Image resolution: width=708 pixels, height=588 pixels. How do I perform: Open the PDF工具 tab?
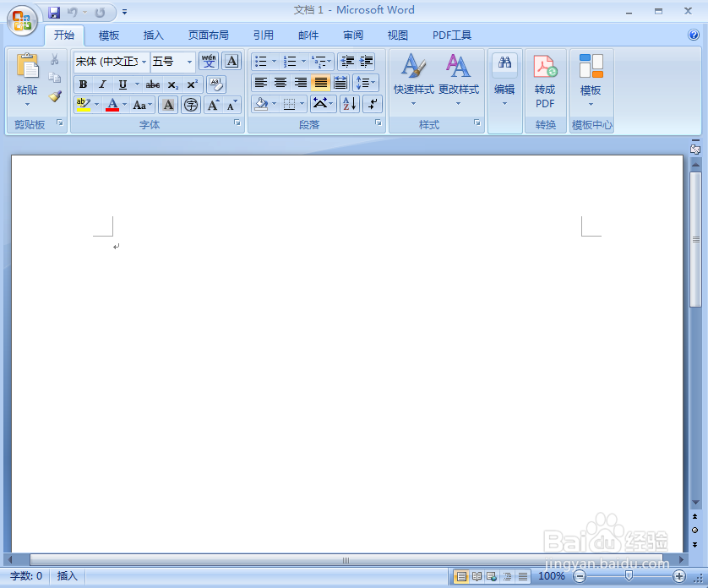451,35
